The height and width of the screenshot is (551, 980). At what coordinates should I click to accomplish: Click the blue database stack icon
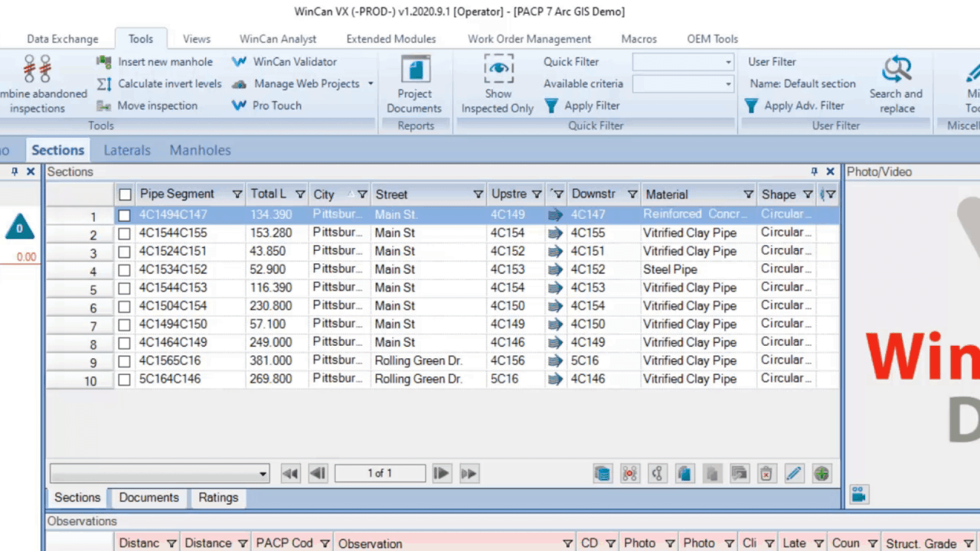[x=603, y=474]
